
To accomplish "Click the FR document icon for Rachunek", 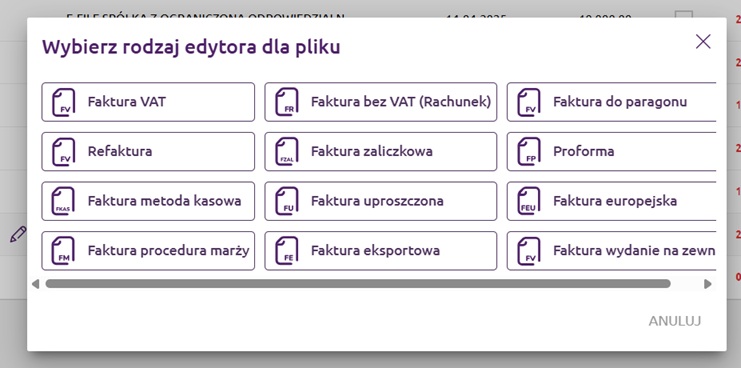I will tap(287, 102).
